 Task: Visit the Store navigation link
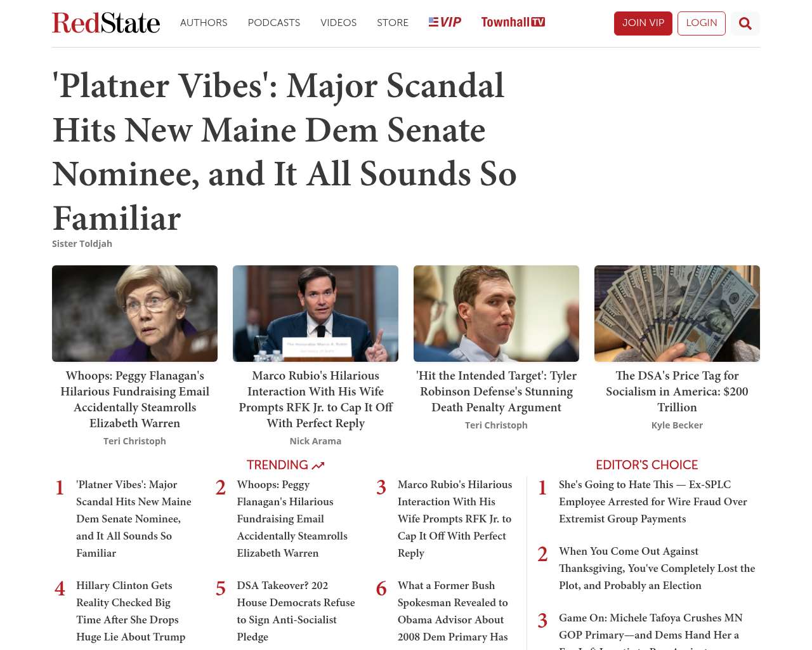coord(393,23)
